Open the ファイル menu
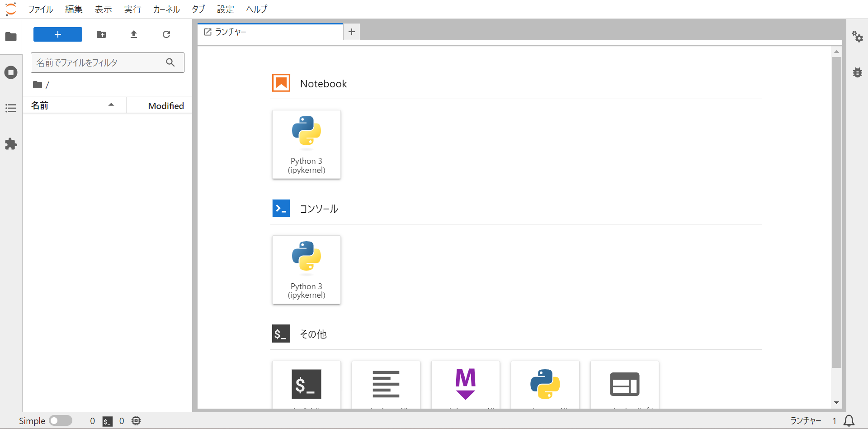Screen dimensions: 868x429 (41, 9)
